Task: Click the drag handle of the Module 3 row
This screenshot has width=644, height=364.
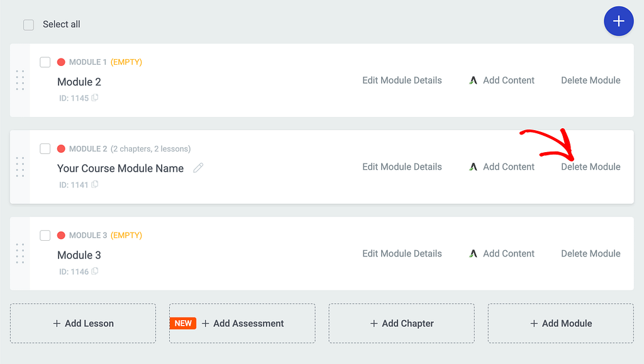Action: [x=20, y=254]
